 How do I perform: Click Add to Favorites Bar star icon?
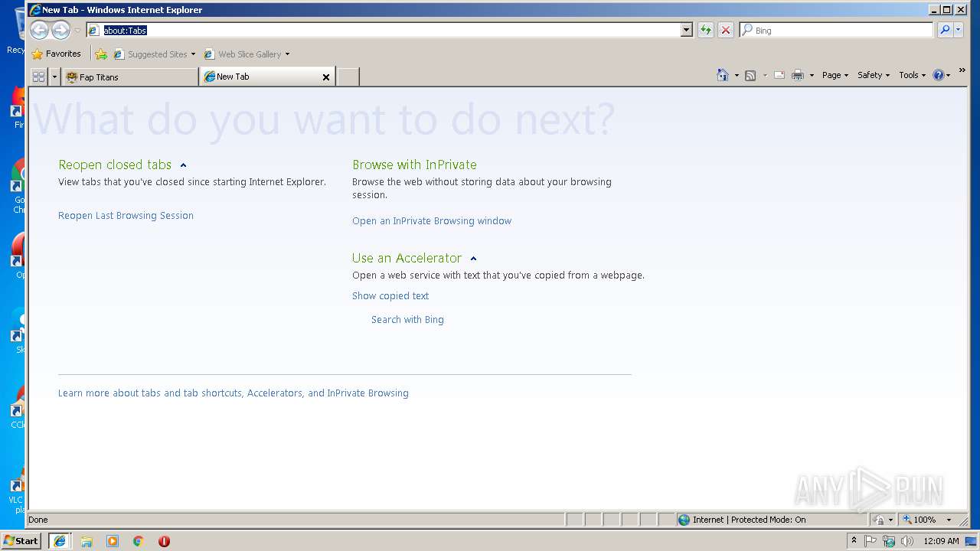click(101, 54)
